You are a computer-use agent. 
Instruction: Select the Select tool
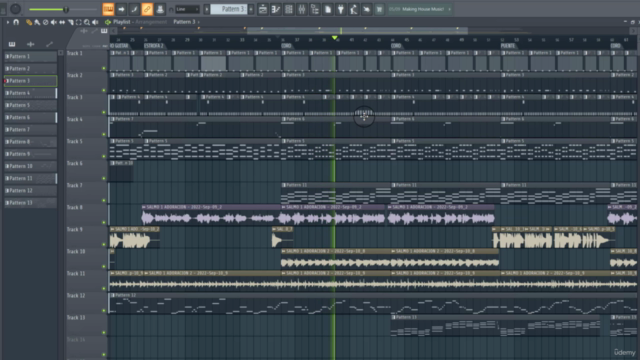coord(79,22)
